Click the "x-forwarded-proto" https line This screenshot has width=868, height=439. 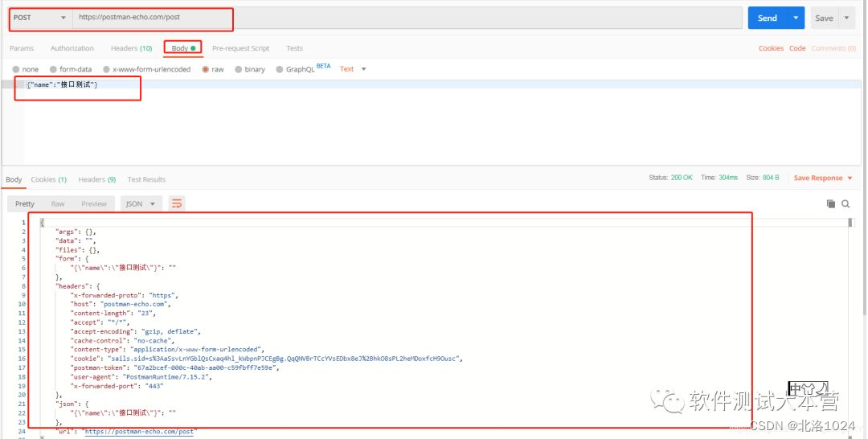coord(124,295)
